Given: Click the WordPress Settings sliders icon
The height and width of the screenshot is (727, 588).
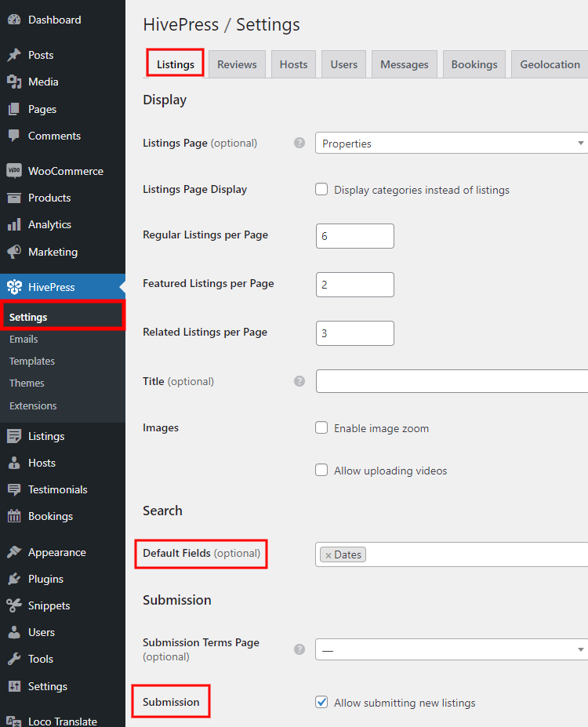Looking at the screenshot, I should [x=14, y=686].
